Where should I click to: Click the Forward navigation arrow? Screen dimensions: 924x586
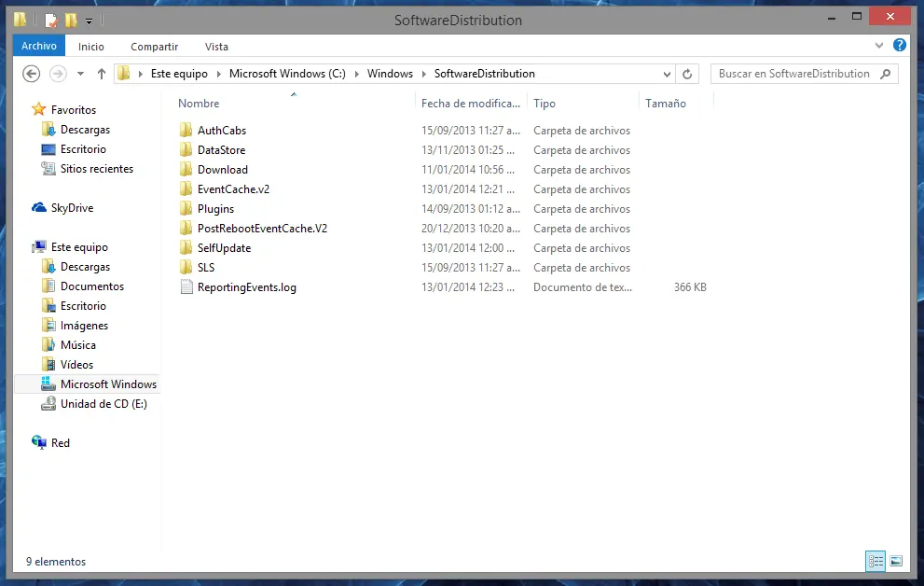click(57, 74)
